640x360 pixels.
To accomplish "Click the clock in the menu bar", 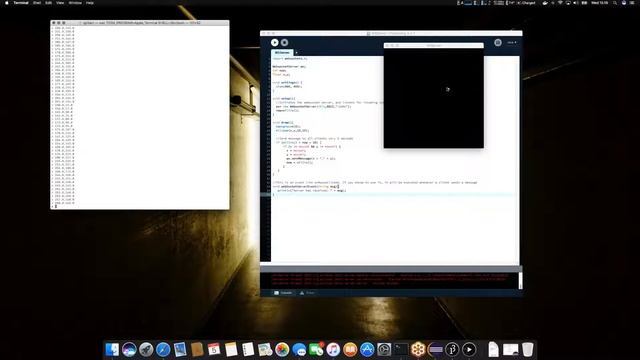I will click(600, 3).
